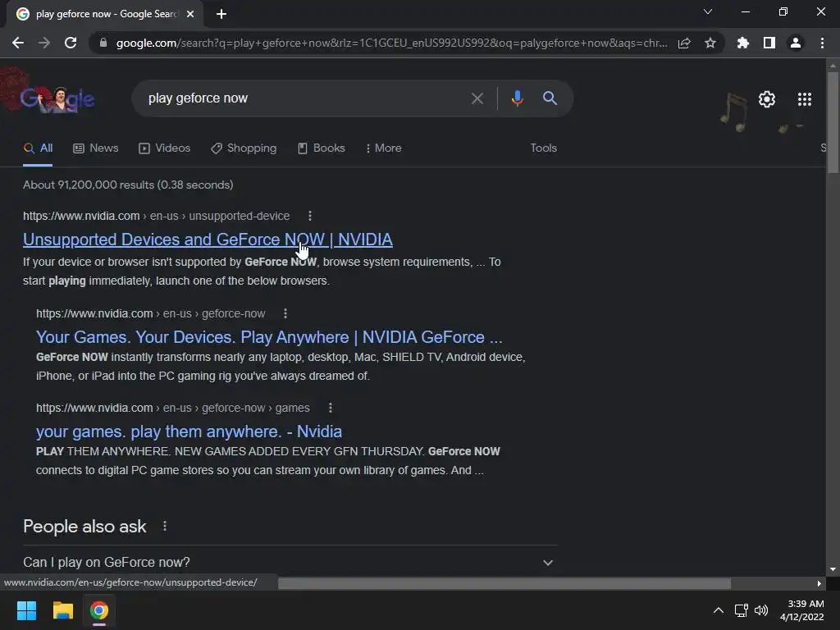Open options for the unsupported-device result
Image resolution: width=840 pixels, height=630 pixels.
(x=309, y=216)
